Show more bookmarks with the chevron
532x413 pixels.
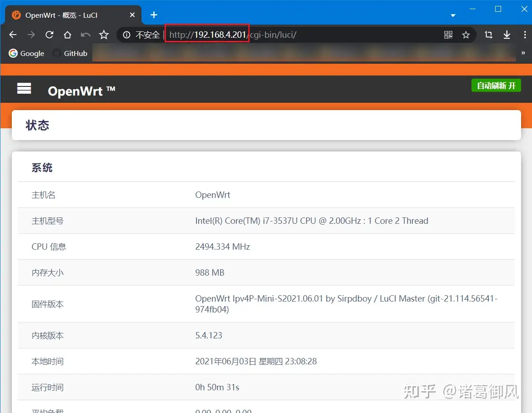coord(523,53)
